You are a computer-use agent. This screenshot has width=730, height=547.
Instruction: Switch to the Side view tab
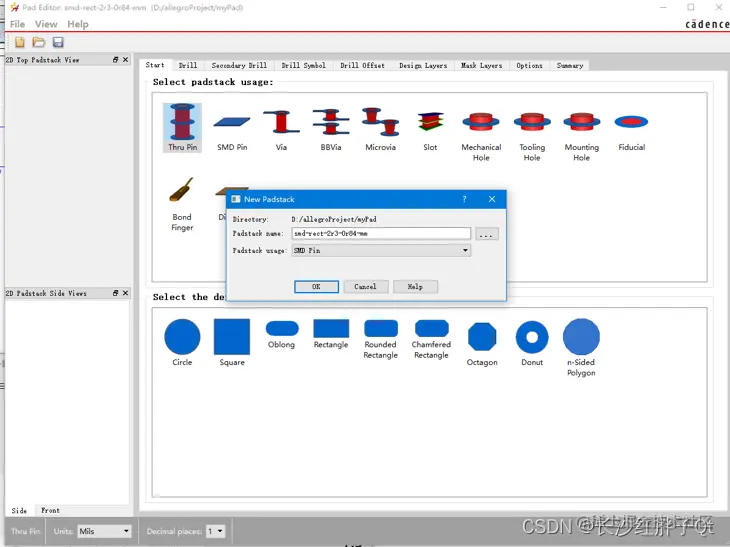[x=19, y=511]
